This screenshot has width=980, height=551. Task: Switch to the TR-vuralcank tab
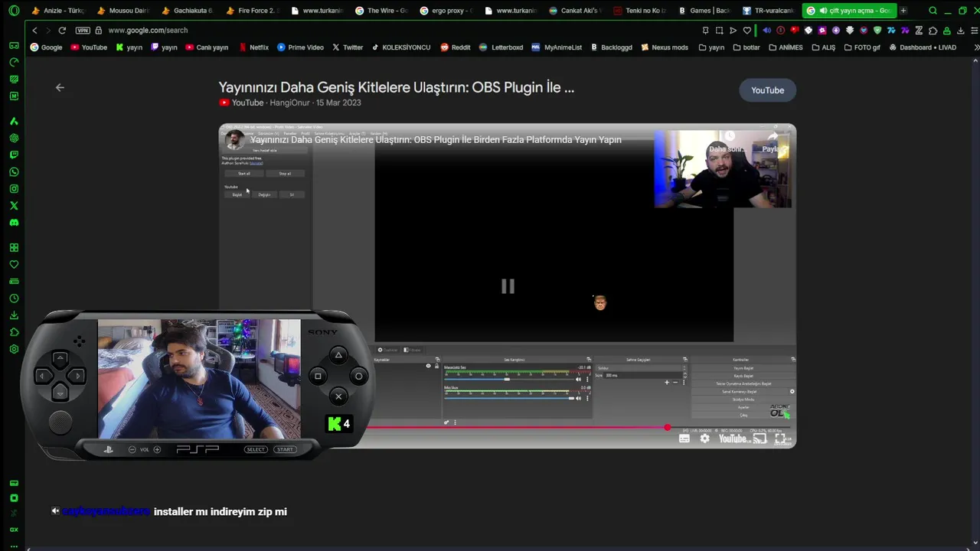[x=768, y=11]
